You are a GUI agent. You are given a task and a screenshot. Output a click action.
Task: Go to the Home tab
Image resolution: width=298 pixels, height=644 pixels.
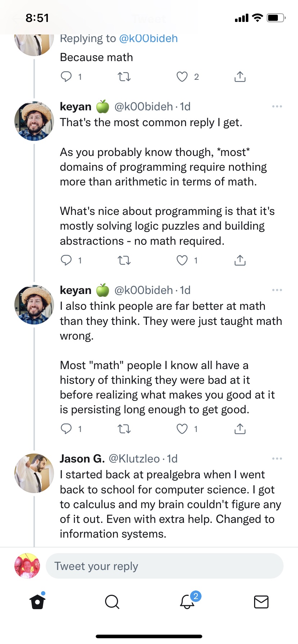[37, 602]
